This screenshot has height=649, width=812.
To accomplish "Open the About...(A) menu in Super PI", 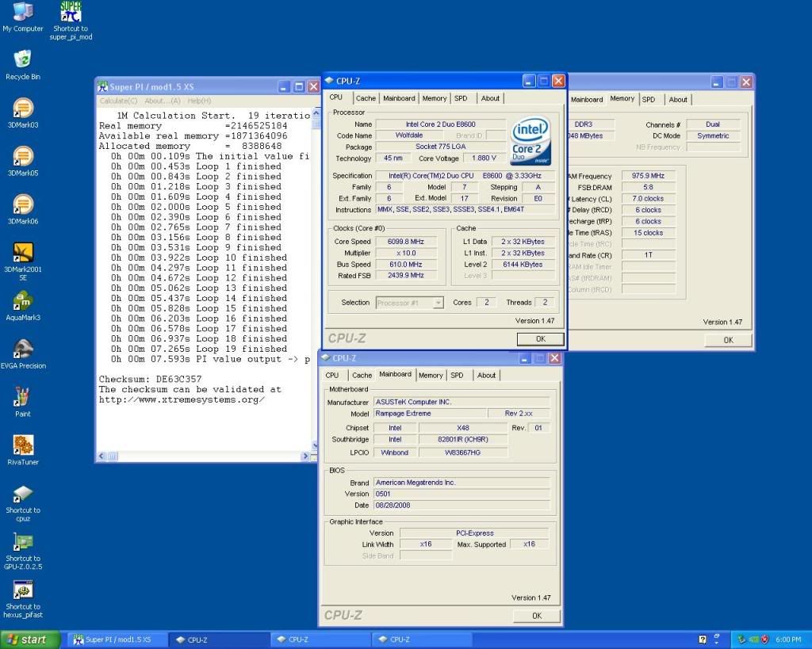I will [x=162, y=101].
